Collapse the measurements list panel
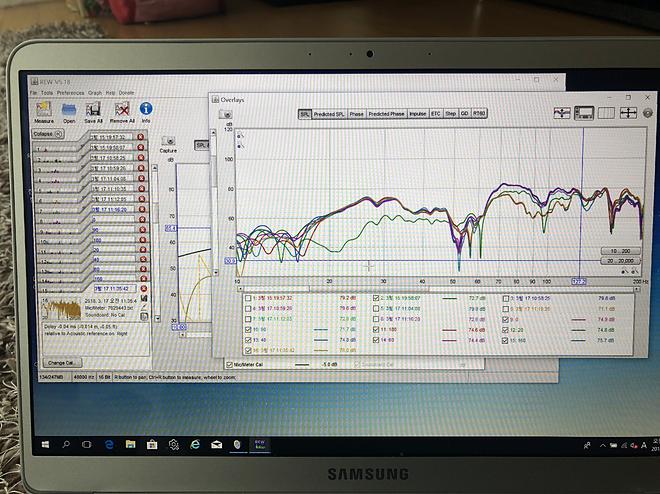Image resolution: width=660 pixels, height=494 pixels. pyautogui.click(x=48, y=134)
